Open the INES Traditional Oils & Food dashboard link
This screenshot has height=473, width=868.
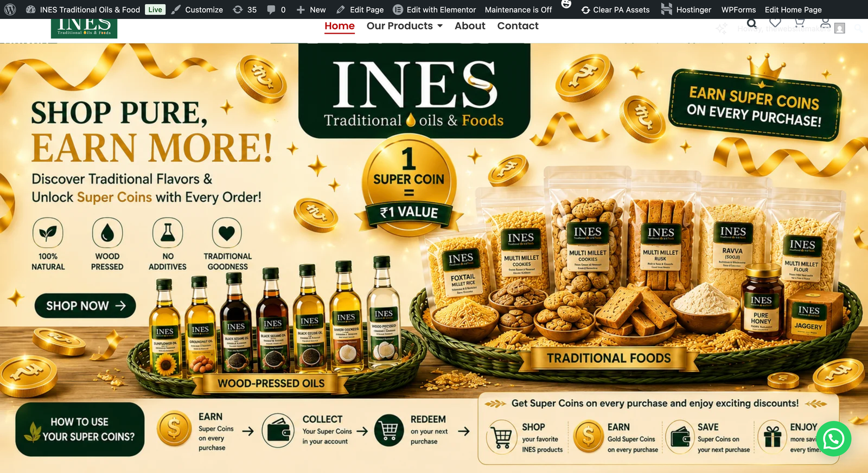[83, 9]
